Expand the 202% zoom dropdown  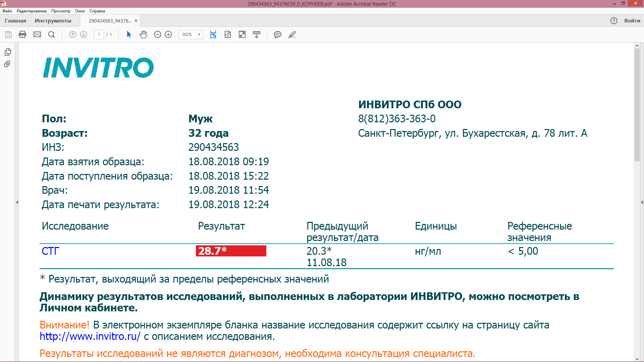pyautogui.click(x=199, y=35)
